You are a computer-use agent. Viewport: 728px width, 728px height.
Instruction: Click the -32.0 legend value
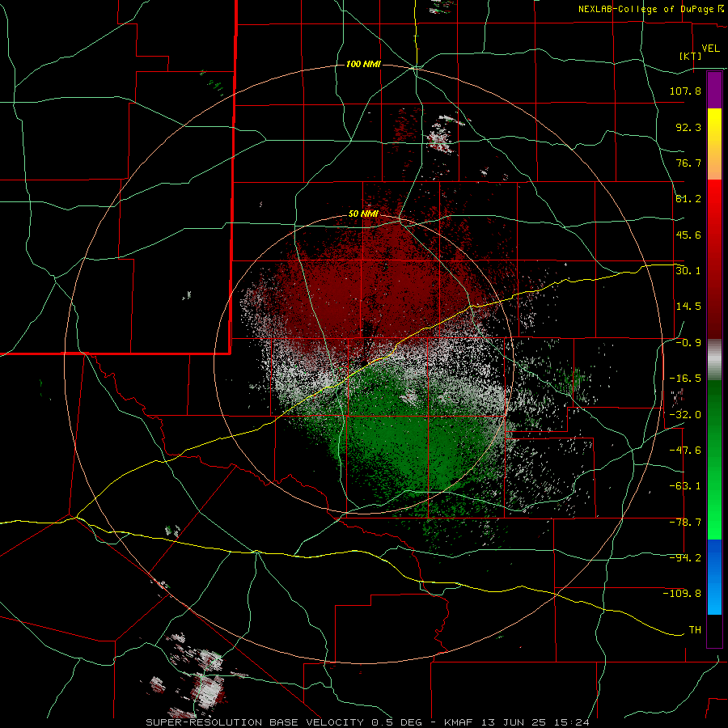(x=685, y=415)
